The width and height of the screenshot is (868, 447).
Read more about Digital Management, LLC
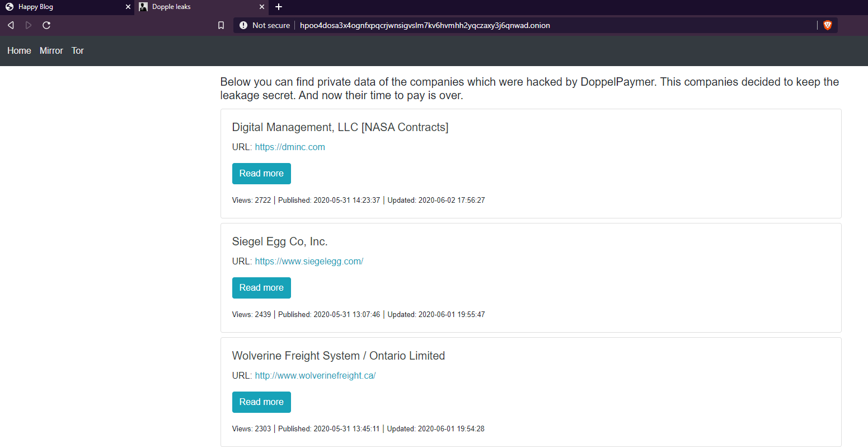click(x=261, y=174)
